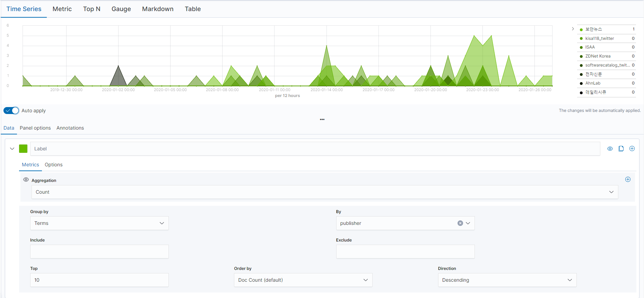Switch to the Top N tab

[92, 9]
